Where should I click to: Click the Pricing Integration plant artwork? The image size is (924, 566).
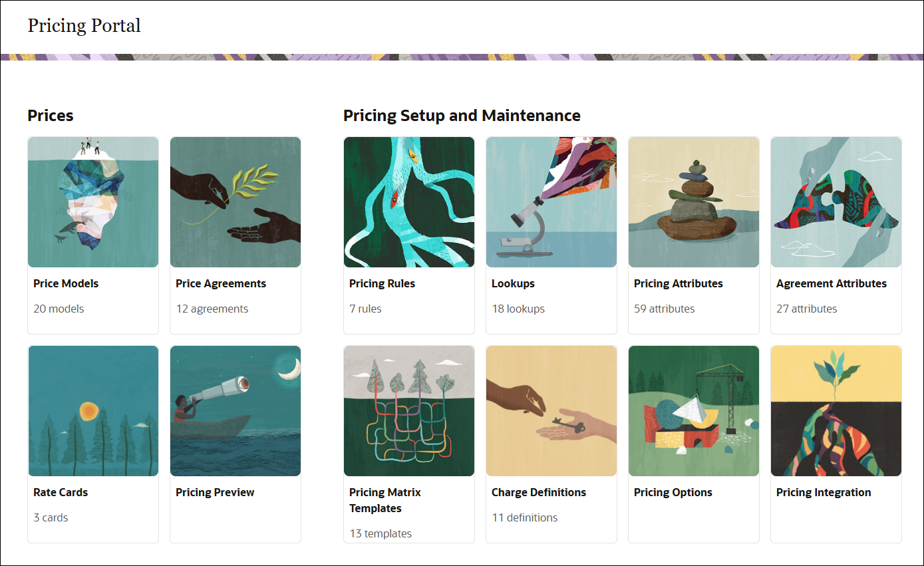836,410
